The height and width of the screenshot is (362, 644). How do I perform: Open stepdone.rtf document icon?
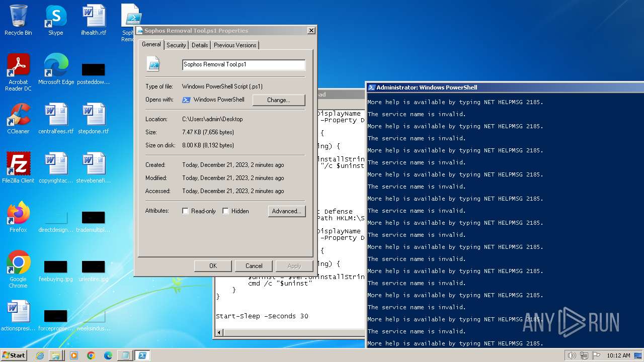coord(94,119)
